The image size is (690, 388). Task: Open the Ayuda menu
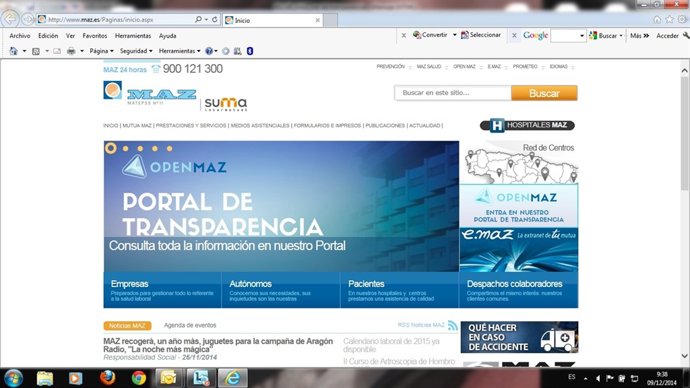167,36
